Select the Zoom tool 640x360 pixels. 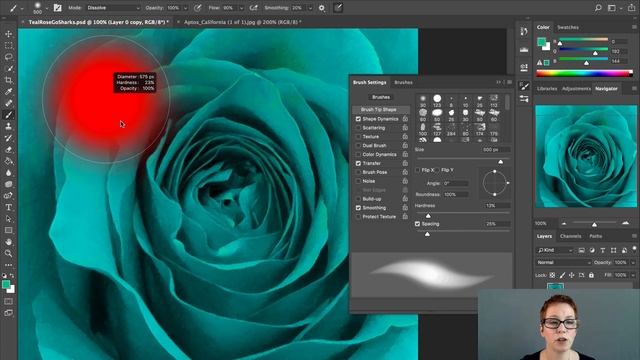(x=9, y=253)
